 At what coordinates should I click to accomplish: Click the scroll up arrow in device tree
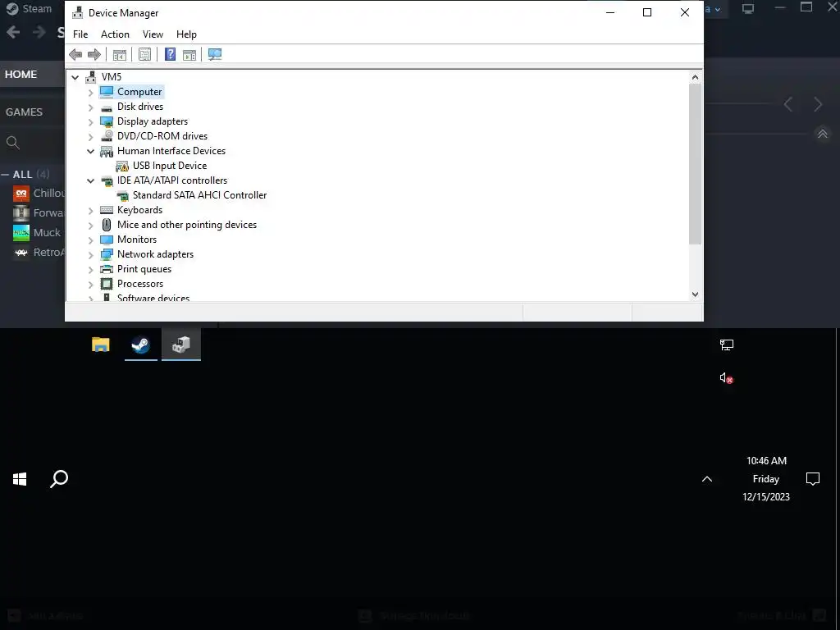coord(695,77)
